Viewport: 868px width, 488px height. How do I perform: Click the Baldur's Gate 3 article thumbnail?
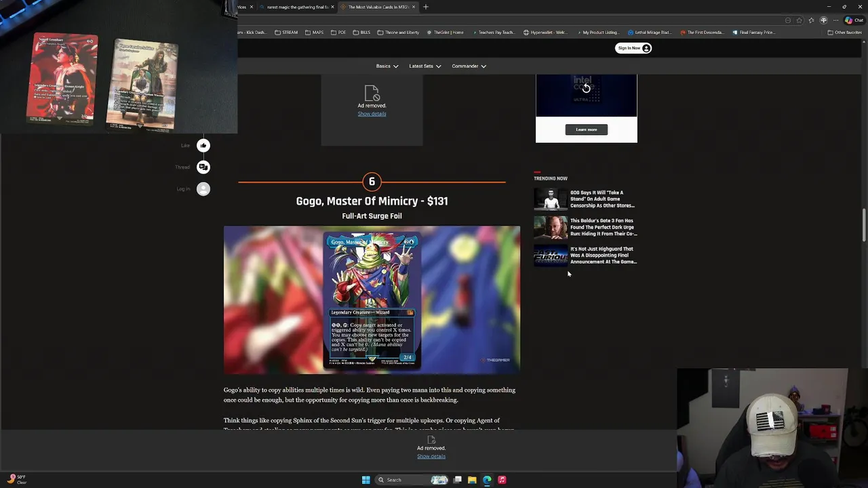pos(551,227)
